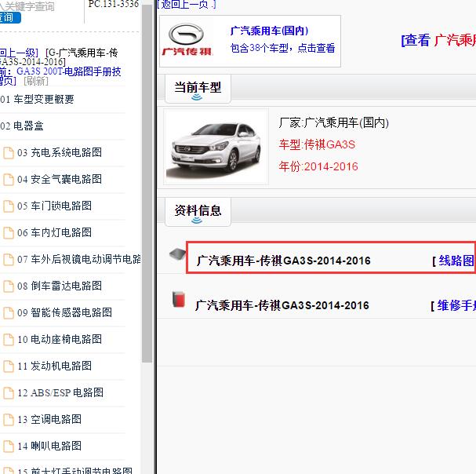Screen dimensions: 476x474
Task: Click the document icon beside 10 电动座椅电路图
Action: pyautogui.click(x=8, y=339)
